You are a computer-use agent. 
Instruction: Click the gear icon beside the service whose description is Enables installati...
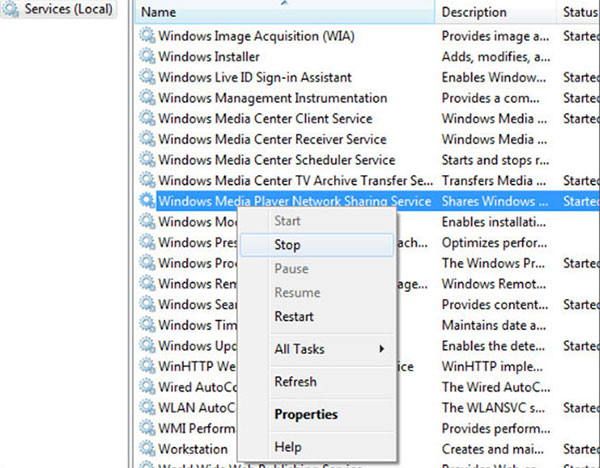tap(147, 222)
